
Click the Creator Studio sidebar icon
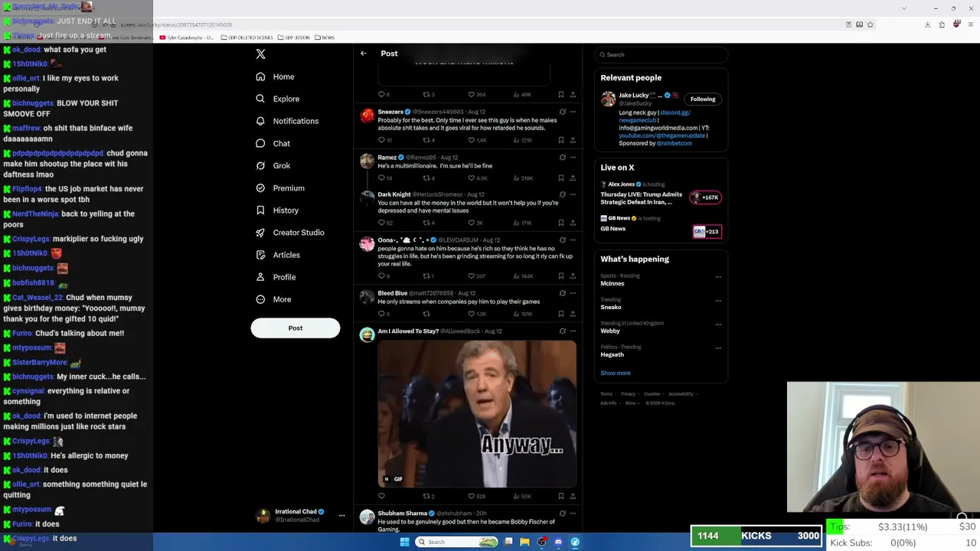tap(260, 233)
